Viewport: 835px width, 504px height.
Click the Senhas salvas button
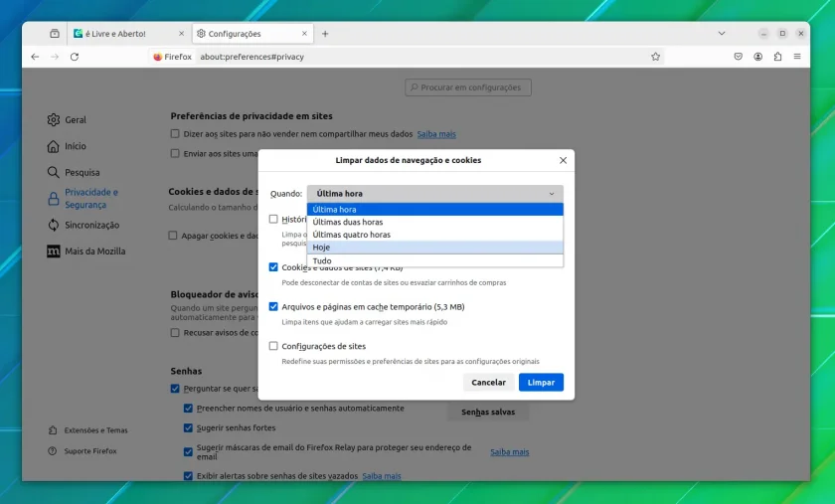(x=488, y=412)
